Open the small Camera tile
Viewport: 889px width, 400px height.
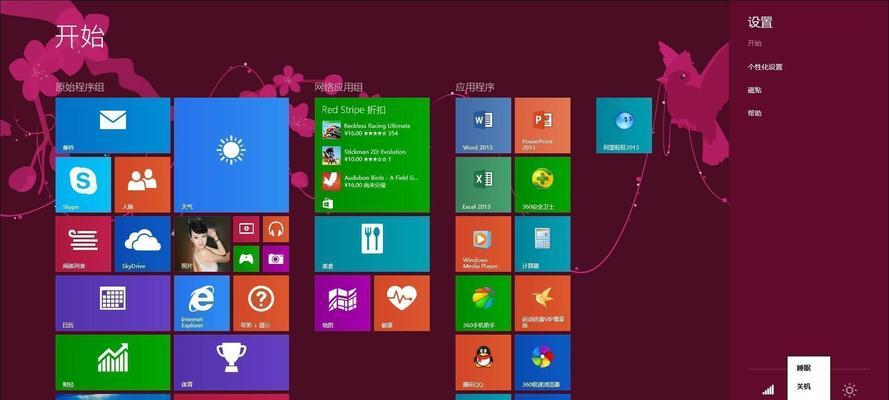coord(276,258)
